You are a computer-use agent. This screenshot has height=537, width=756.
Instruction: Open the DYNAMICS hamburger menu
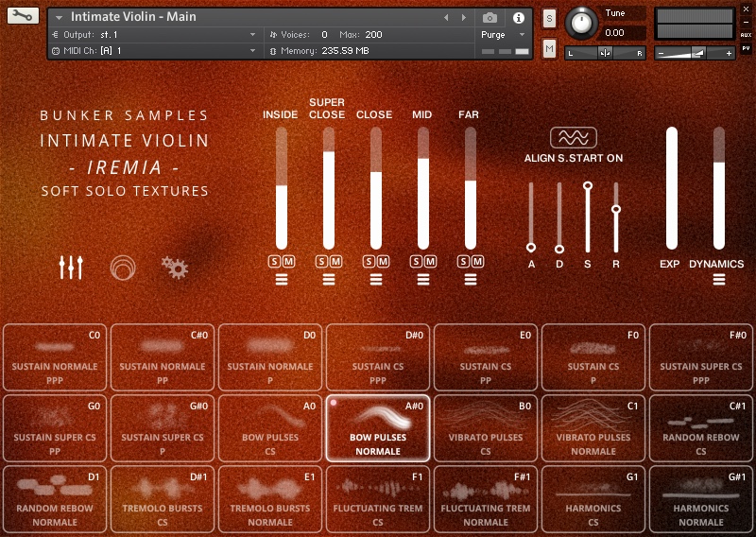pyautogui.click(x=719, y=279)
